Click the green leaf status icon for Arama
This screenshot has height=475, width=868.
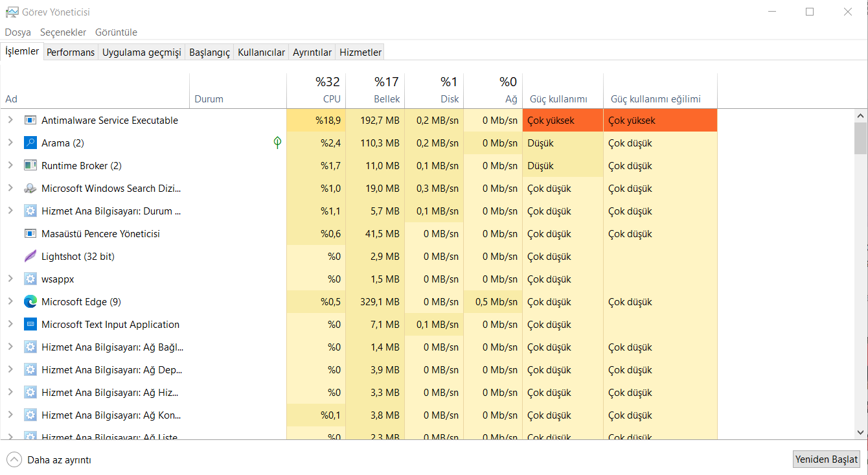pyautogui.click(x=278, y=143)
